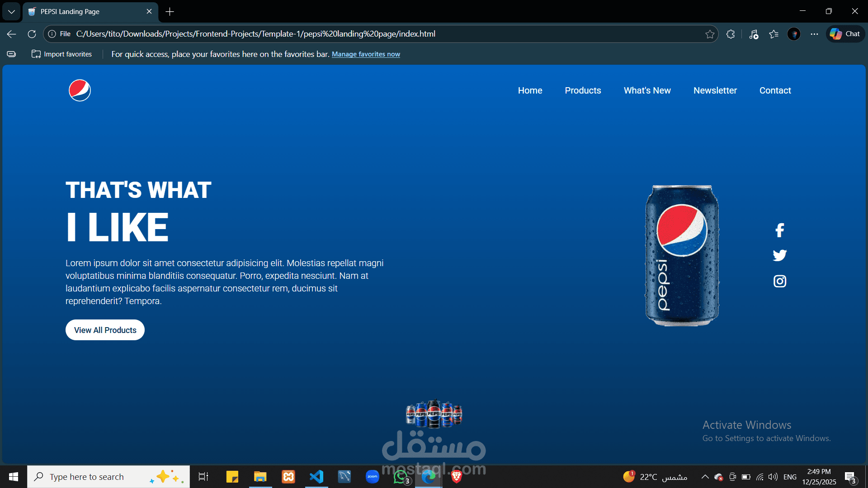This screenshot has width=868, height=488.
Task: Open Zoom from the taskbar
Action: 373,477
